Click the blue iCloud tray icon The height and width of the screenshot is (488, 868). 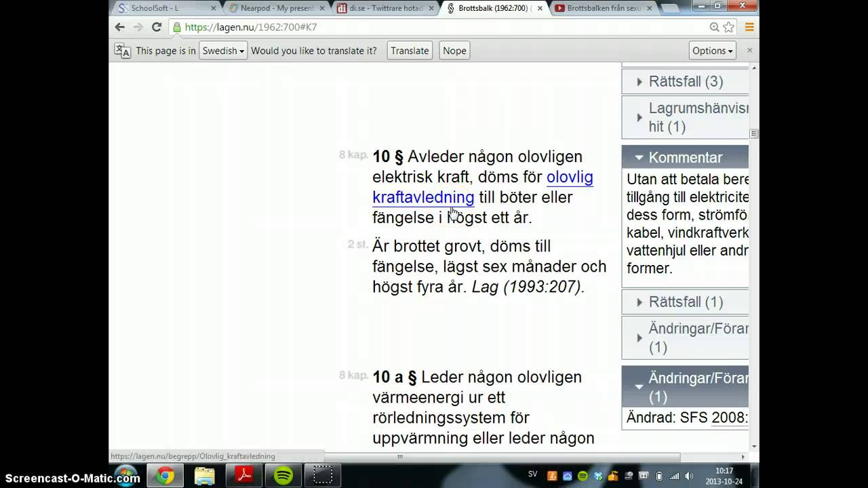point(568,476)
